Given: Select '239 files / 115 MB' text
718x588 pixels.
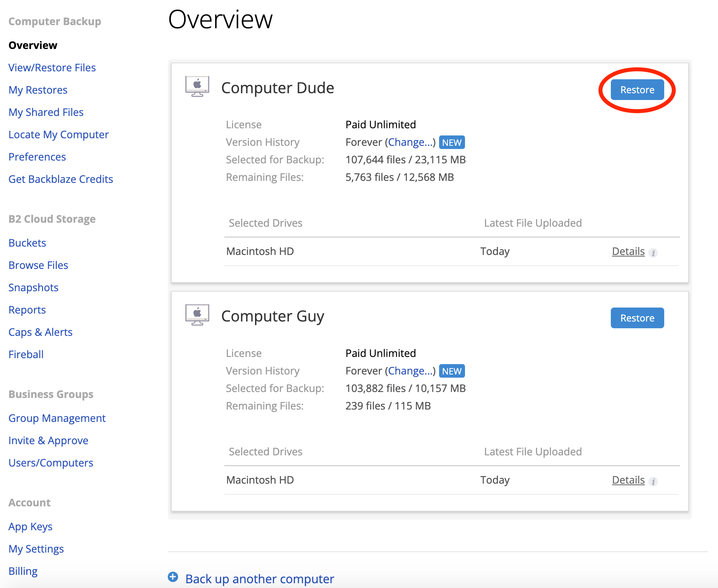Looking at the screenshot, I should click(x=388, y=406).
